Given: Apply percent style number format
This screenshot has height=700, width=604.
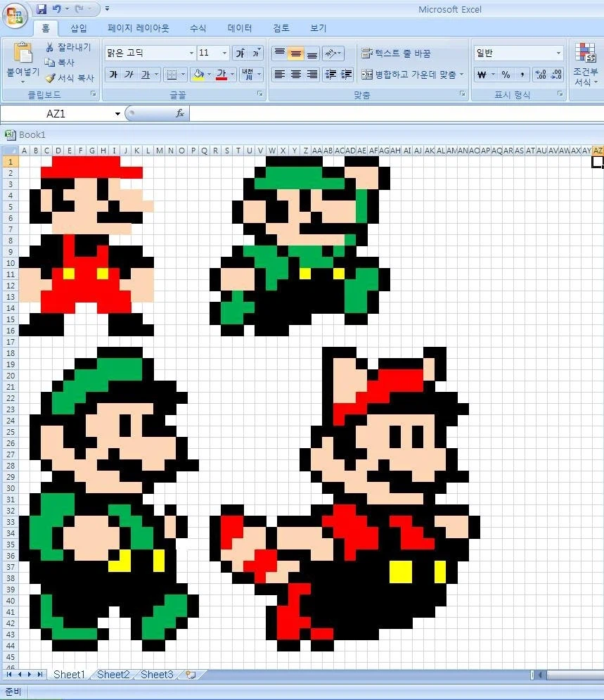Looking at the screenshot, I should click(x=506, y=75).
